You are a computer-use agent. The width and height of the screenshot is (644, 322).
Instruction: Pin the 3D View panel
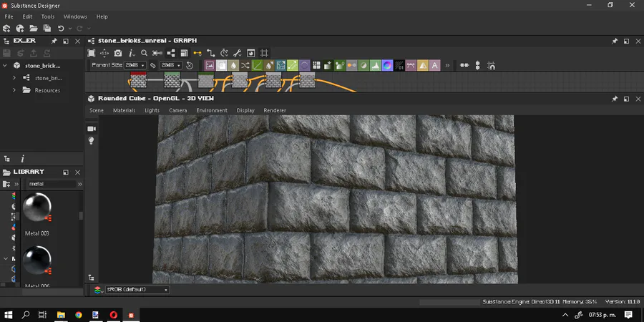coord(615,99)
